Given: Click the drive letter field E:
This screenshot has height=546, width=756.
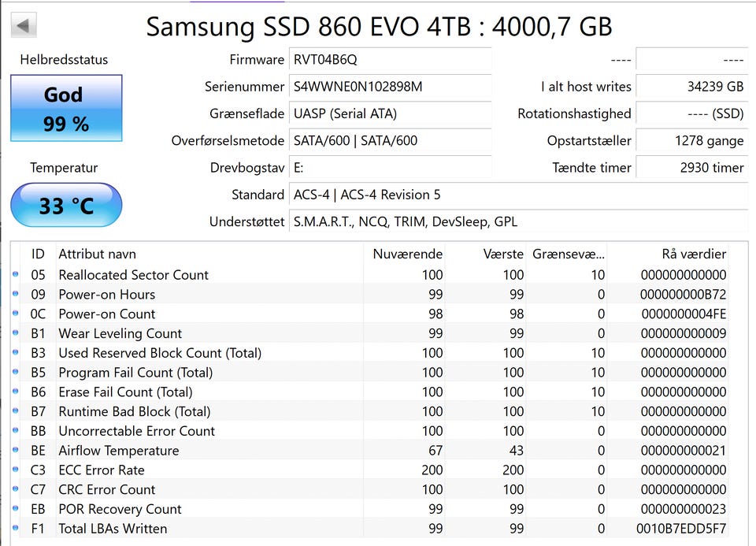Looking at the screenshot, I should 390,168.
